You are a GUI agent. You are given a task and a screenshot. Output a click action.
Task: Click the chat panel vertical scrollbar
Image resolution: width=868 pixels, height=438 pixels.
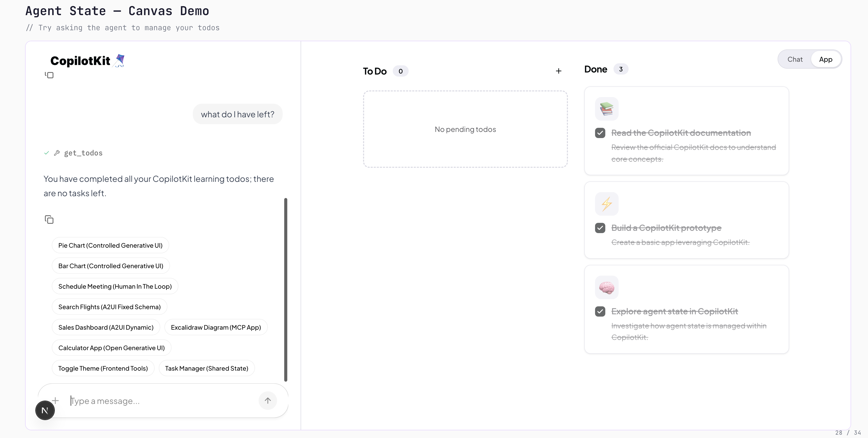pyautogui.click(x=286, y=290)
